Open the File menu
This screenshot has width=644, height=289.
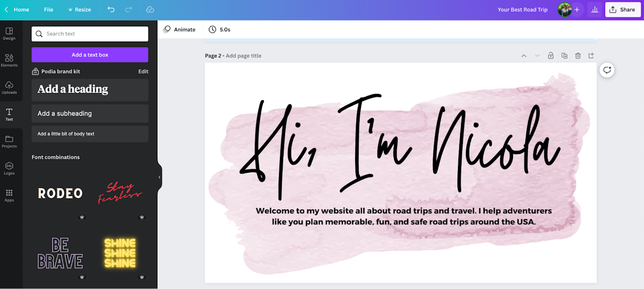point(48,9)
